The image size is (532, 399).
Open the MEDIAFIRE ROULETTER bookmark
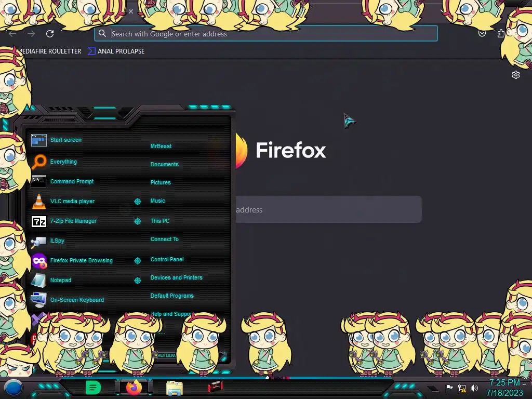(x=49, y=51)
